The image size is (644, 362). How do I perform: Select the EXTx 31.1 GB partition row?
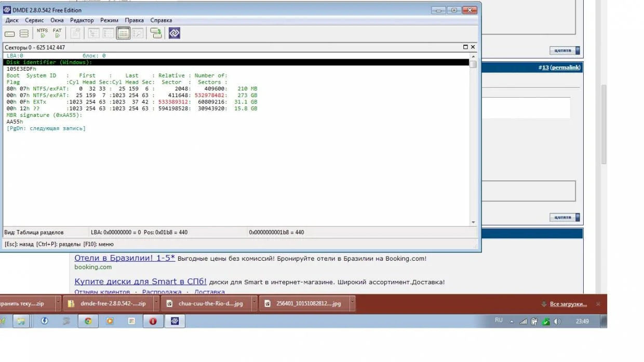click(x=132, y=102)
